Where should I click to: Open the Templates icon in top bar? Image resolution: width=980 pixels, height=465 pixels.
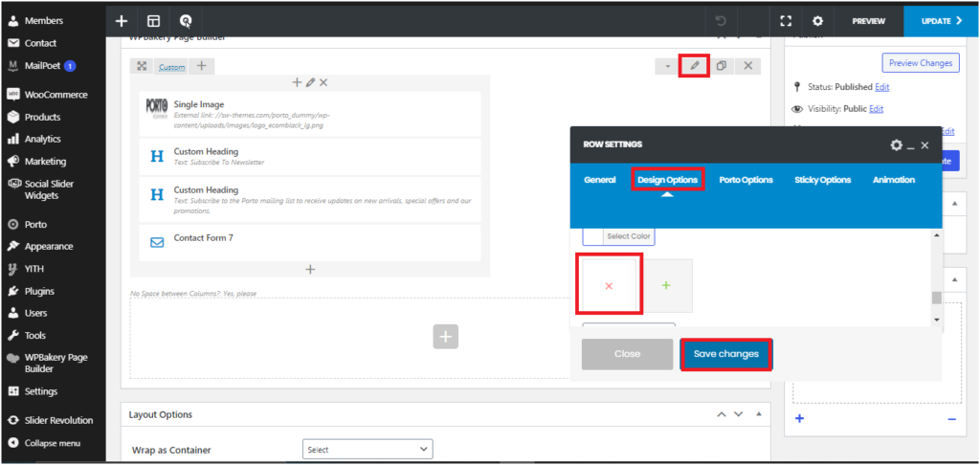(153, 20)
